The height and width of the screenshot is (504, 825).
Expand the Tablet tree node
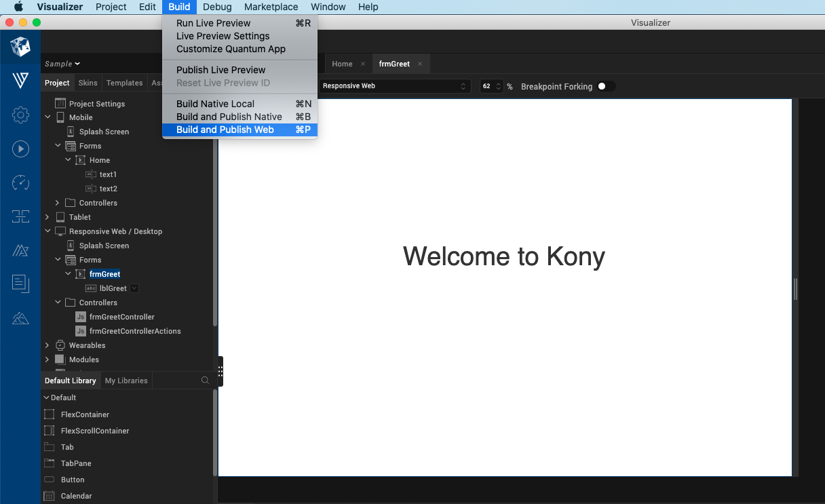[x=47, y=217]
